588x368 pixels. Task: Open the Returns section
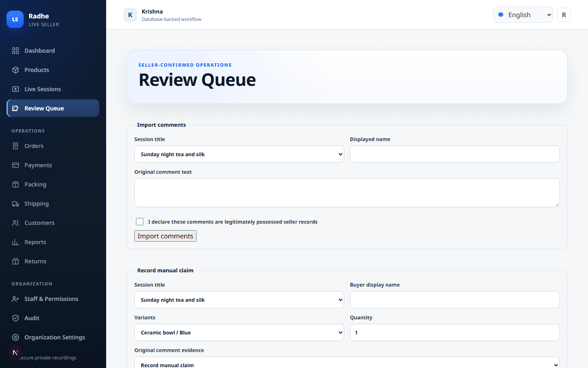53,261
